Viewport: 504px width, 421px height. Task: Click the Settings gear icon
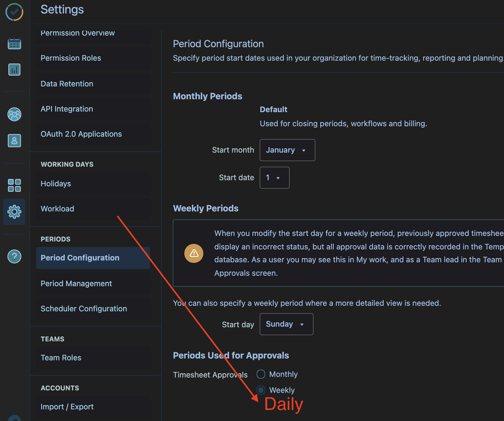coord(14,212)
